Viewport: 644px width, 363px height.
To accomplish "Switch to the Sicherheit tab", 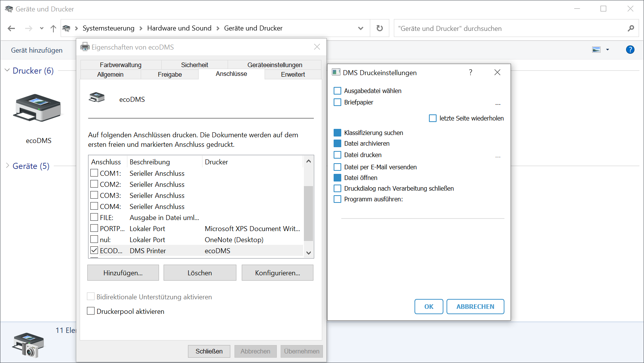I will [x=194, y=65].
